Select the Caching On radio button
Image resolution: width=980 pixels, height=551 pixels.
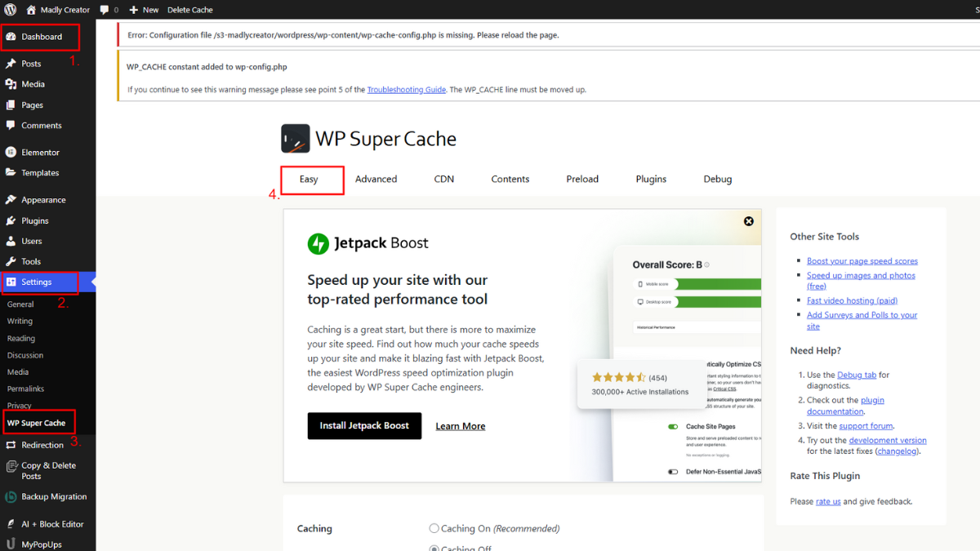click(x=434, y=528)
